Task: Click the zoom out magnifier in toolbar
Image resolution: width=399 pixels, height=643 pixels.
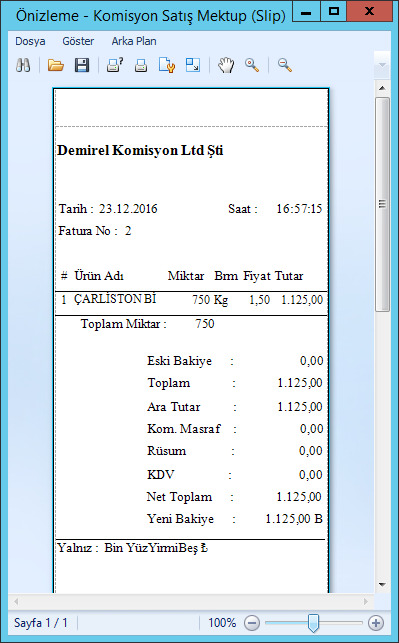Action: (285, 65)
